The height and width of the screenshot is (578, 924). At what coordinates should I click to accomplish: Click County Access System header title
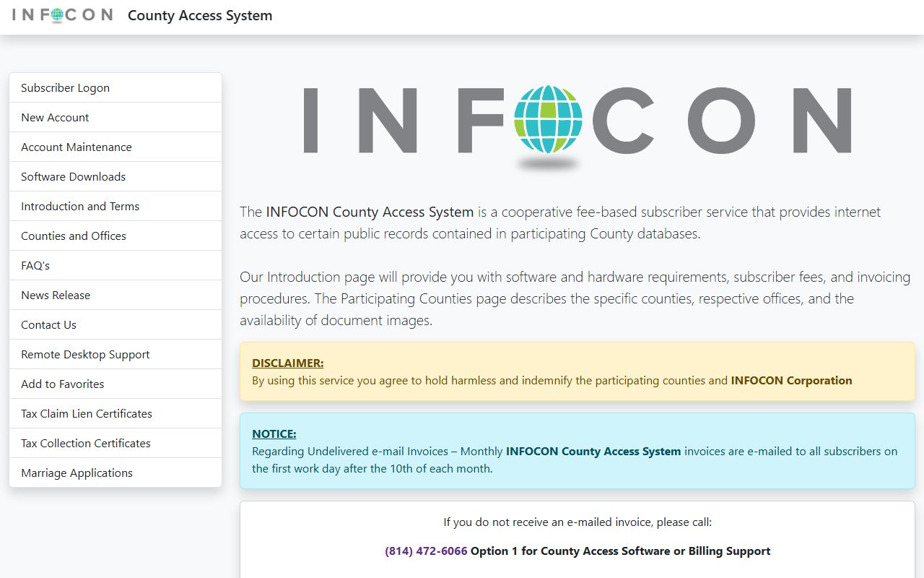(x=200, y=15)
